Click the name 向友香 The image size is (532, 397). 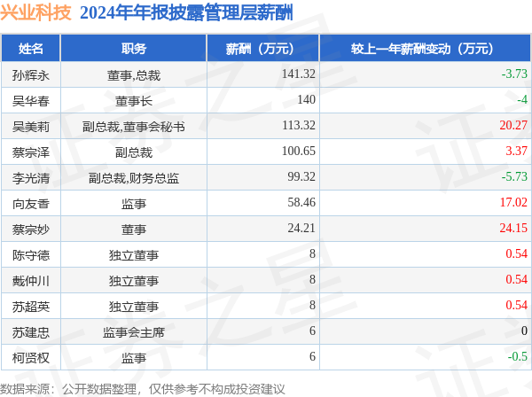31,204
